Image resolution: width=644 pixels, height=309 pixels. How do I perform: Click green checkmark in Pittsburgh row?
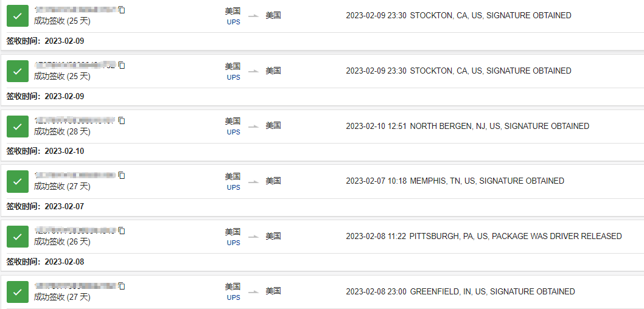[x=18, y=237]
